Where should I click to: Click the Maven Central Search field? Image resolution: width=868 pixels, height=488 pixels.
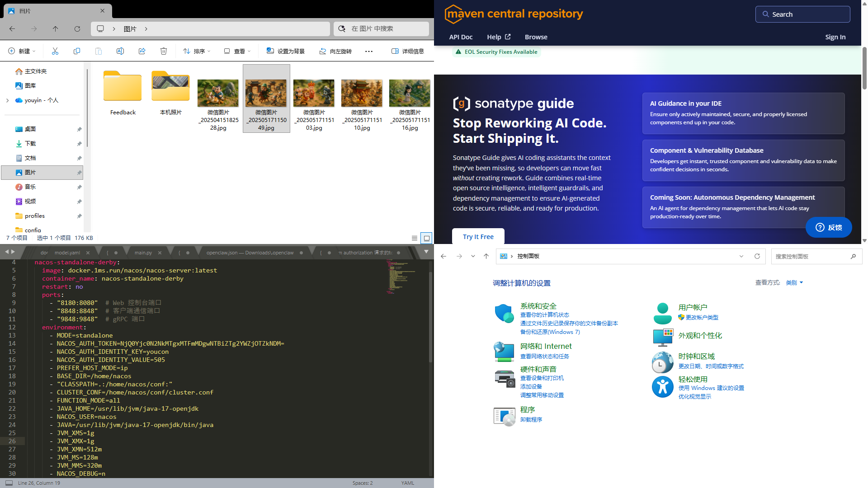(x=802, y=14)
